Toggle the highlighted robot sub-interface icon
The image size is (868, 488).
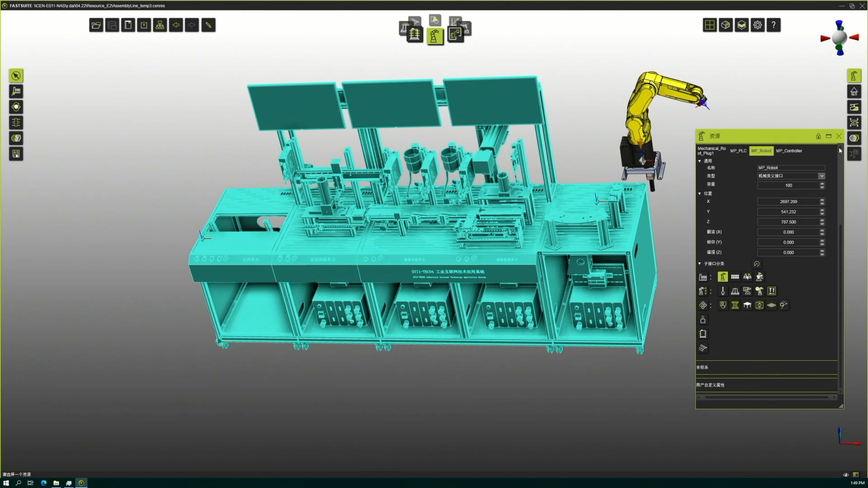(x=723, y=277)
